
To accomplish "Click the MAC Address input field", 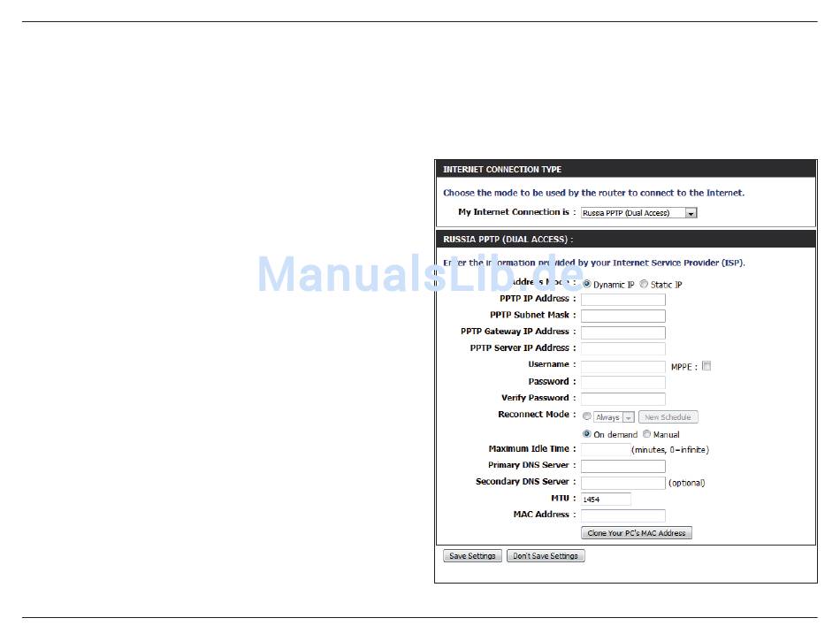I will click(x=623, y=515).
